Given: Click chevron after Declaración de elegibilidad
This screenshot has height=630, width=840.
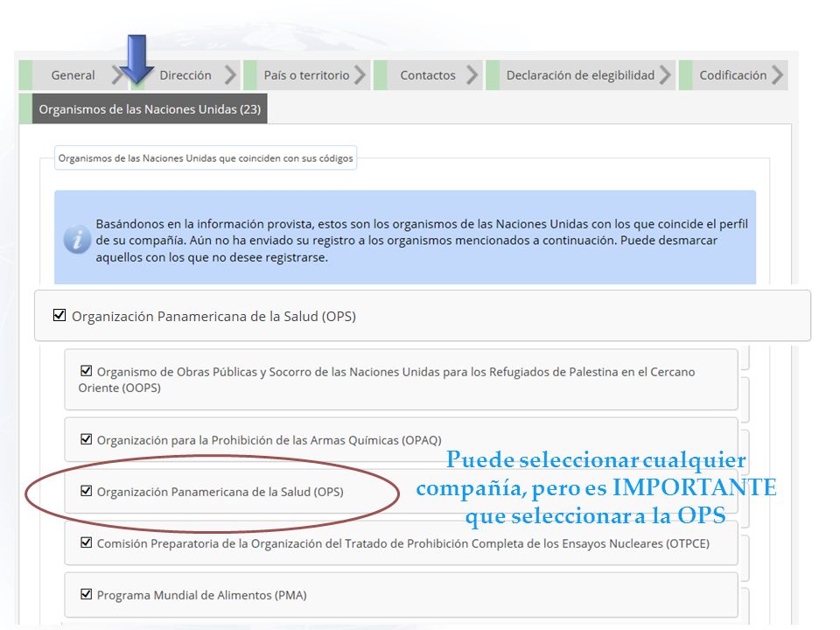Looking at the screenshot, I should 665,75.
